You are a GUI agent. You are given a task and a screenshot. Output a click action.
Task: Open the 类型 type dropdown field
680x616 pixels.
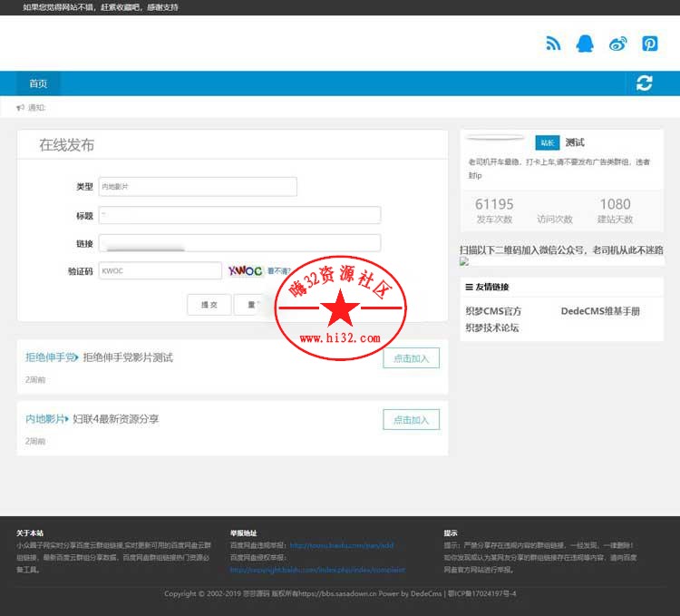197,186
